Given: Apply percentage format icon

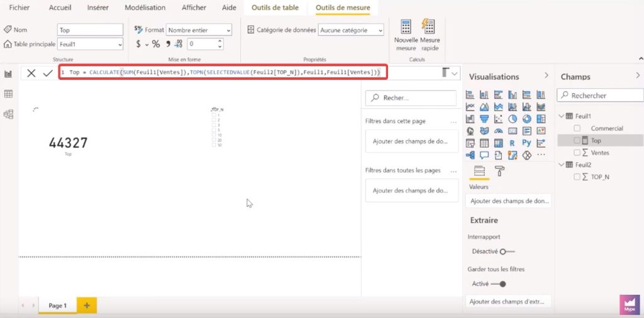Looking at the screenshot, I should point(156,44).
